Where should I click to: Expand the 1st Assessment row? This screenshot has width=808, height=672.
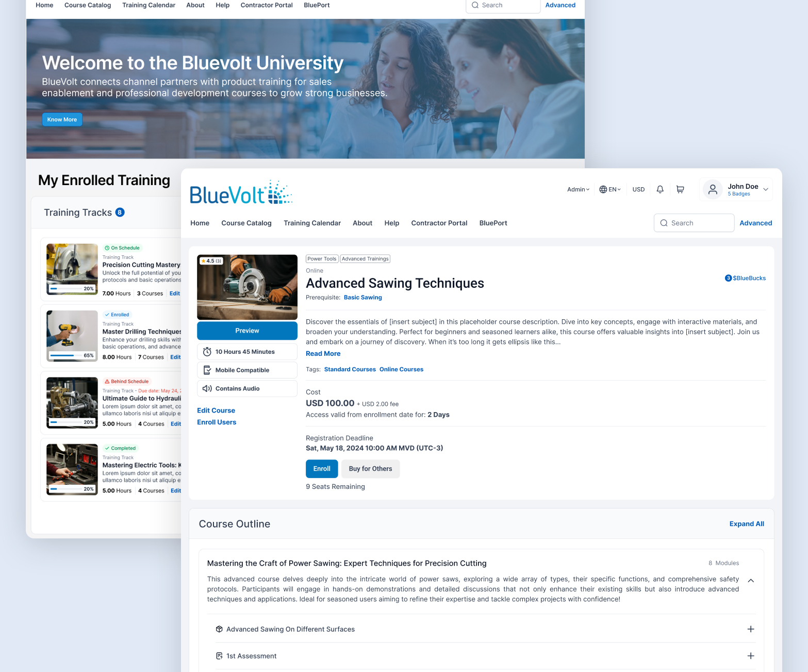[x=751, y=656]
